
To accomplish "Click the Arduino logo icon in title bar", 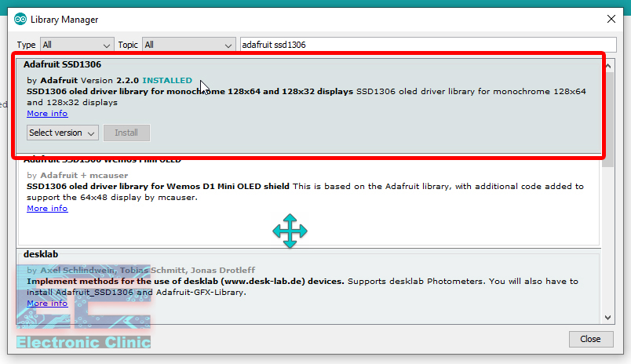I will pyautogui.click(x=20, y=19).
